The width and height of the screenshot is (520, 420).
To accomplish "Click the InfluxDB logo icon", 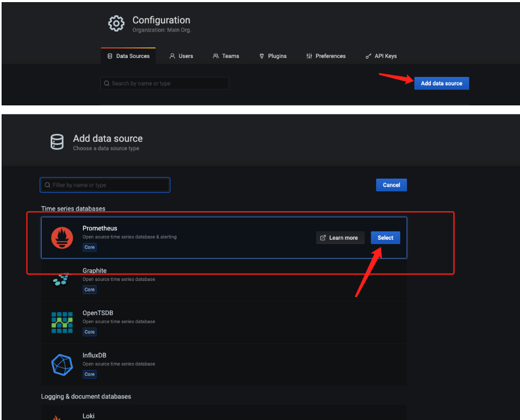I will pos(62,365).
